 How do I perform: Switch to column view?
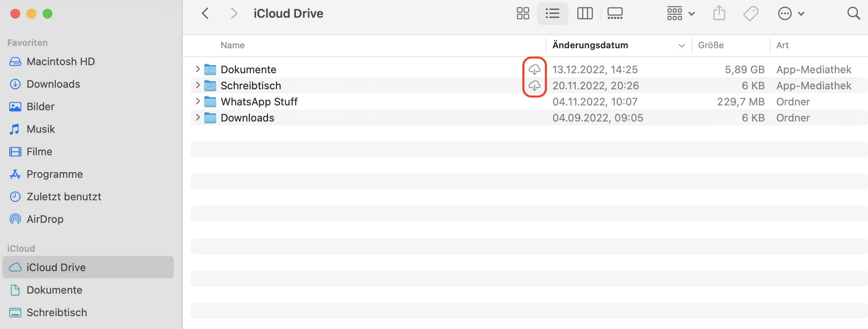[585, 14]
